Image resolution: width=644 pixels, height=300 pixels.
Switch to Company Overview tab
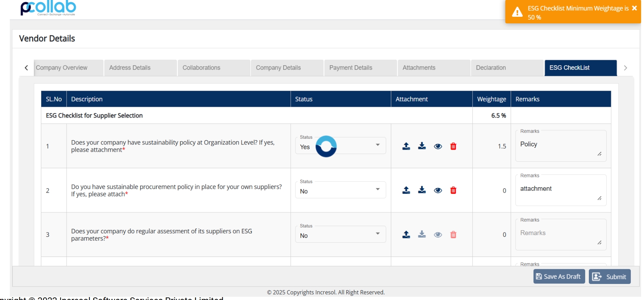[69, 68]
